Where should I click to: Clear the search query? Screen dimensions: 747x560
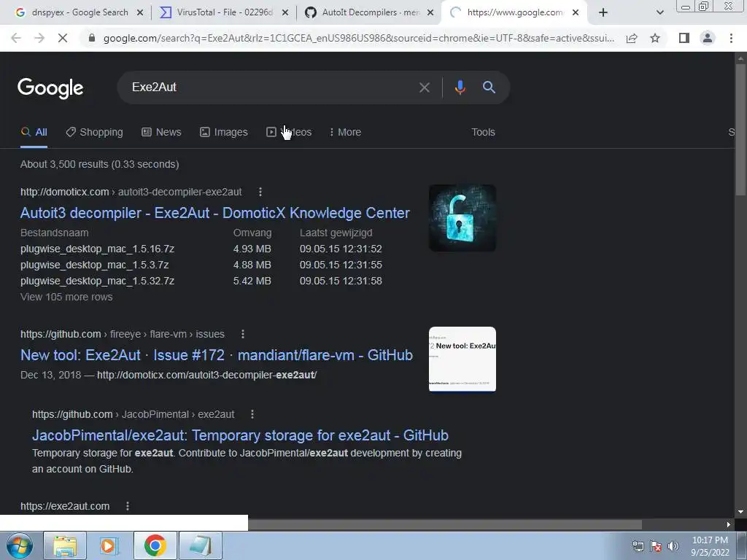pyautogui.click(x=424, y=87)
